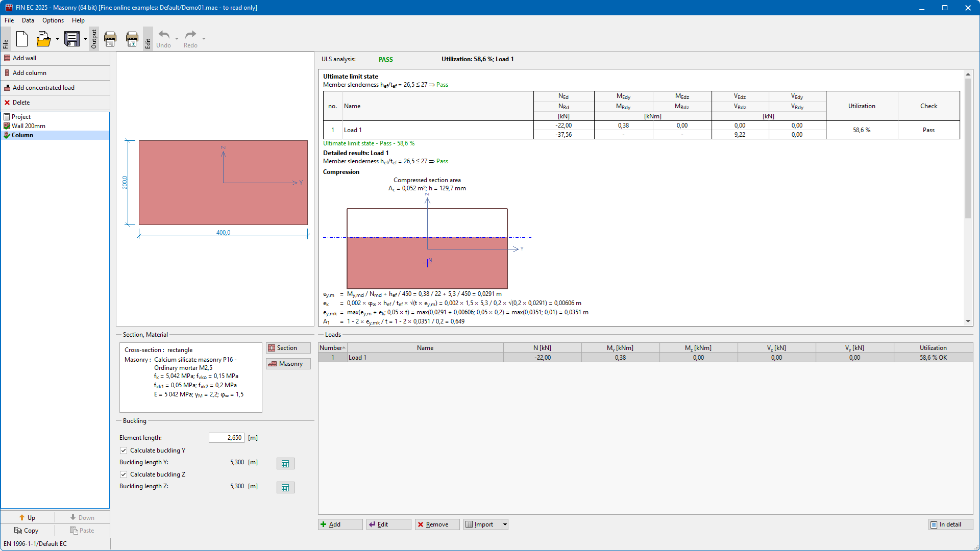
Task: Select Wall 200mm in project tree
Action: pos(29,126)
